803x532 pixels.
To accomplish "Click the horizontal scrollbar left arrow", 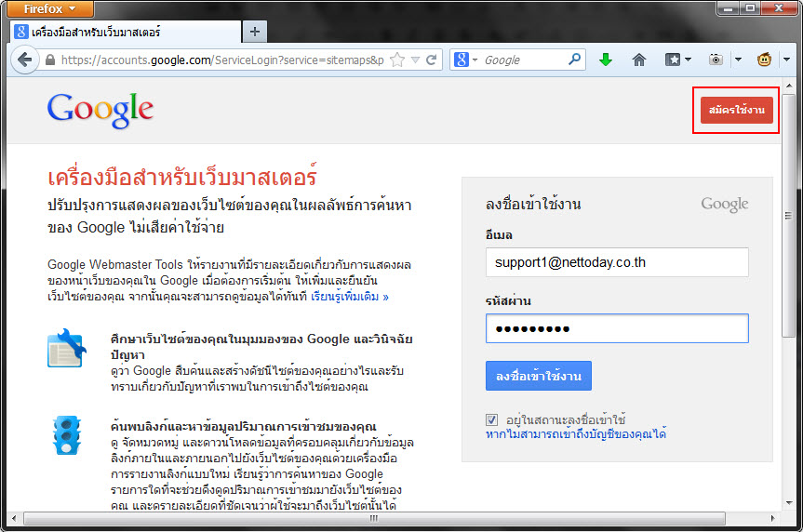I will (x=14, y=518).
